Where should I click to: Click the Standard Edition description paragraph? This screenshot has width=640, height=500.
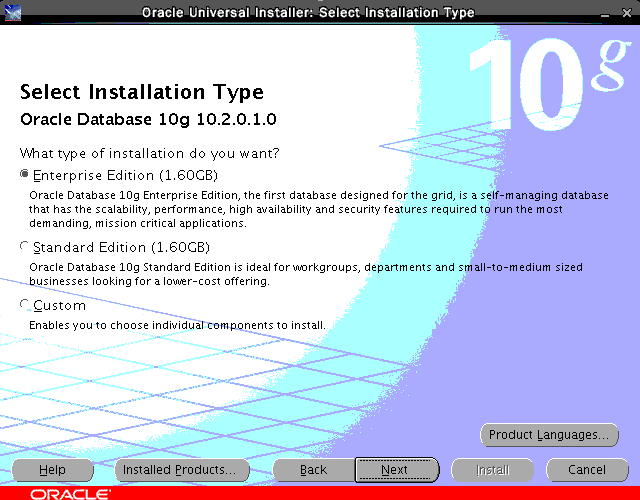click(x=306, y=274)
